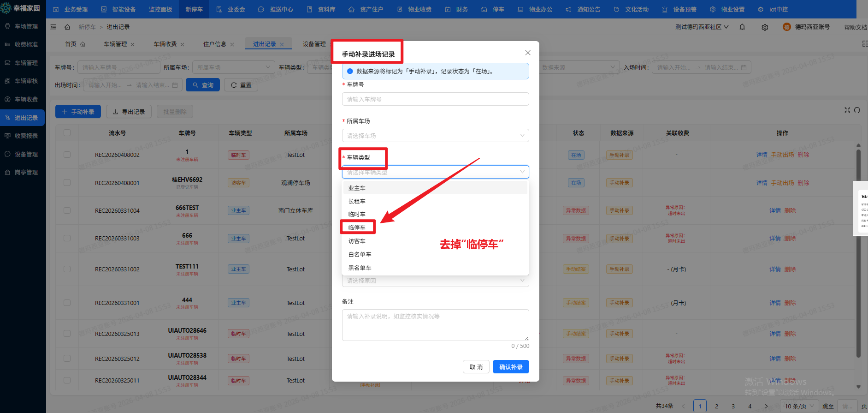Click the notification bell icon
This screenshot has width=868, height=413.
(x=742, y=27)
